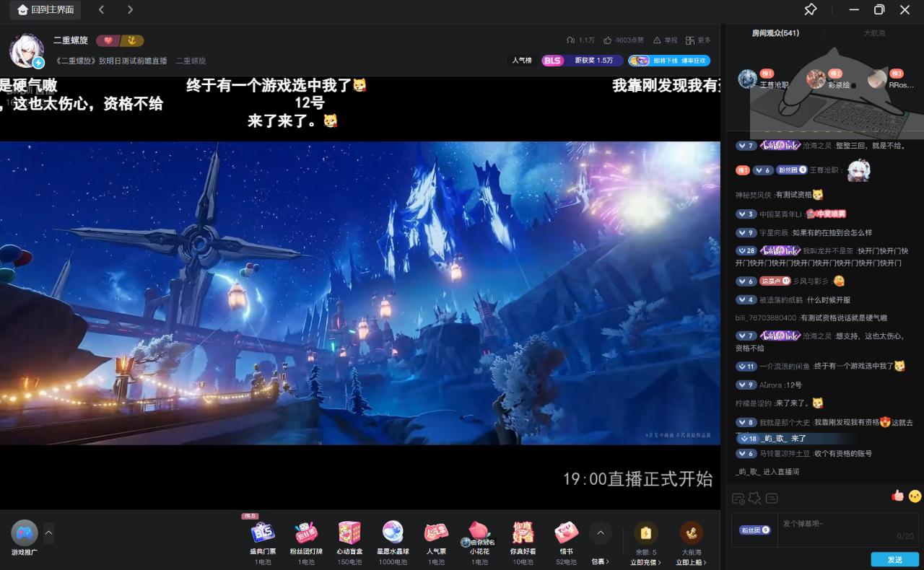
Task: Click the 盛典门票 BLS gift icon
Action: [x=263, y=533]
